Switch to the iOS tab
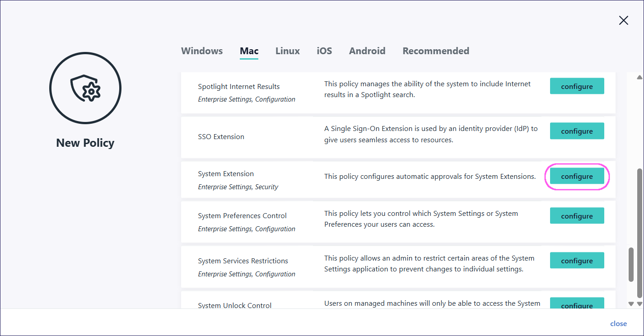This screenshot has height=336, width=644. [324, 51]
